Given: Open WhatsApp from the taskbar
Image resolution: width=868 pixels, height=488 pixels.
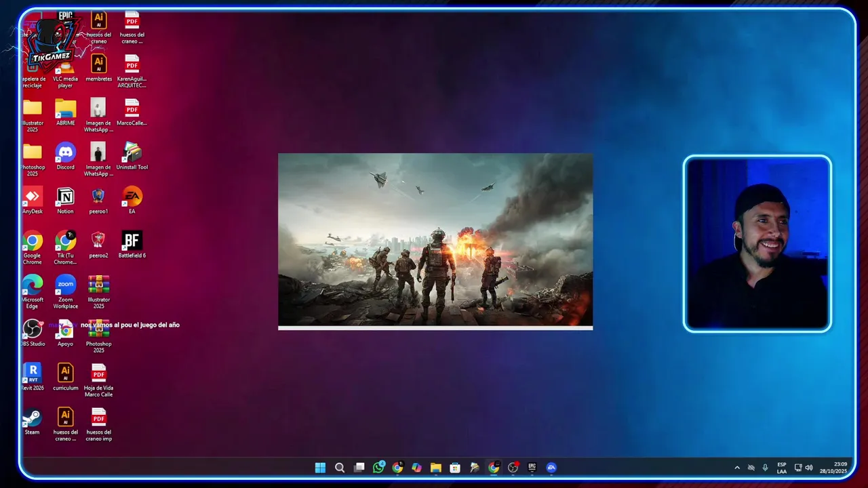Looking at the screenshot, I should coord(378,468).
